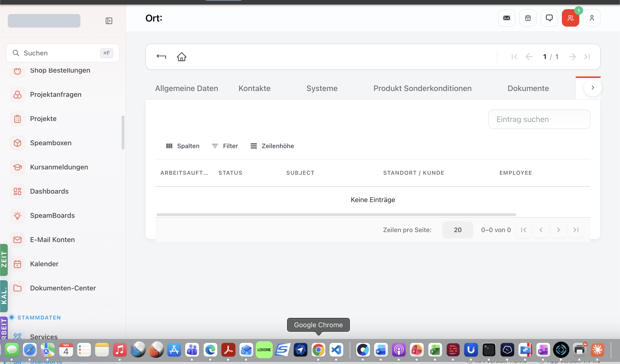Click the E-Mail Konten envelope icon

(17, 240)
